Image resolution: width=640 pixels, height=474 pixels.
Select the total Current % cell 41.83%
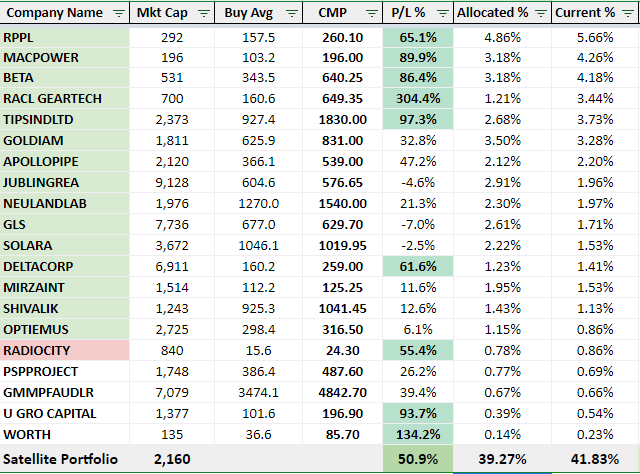(x=596, y=458)
